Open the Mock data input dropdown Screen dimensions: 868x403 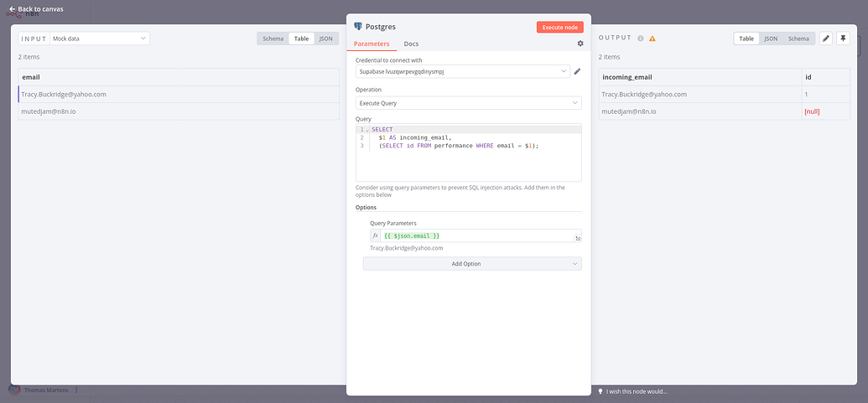coord(99,39)
